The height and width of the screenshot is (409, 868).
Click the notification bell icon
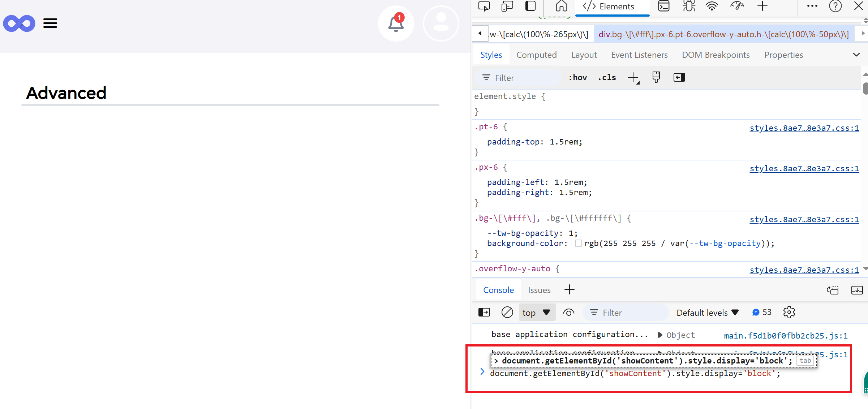point(396,24)
